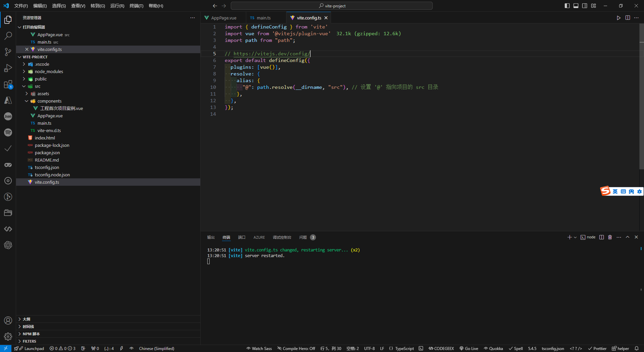Open the Explorer view in activity bar

pos(8,20)
